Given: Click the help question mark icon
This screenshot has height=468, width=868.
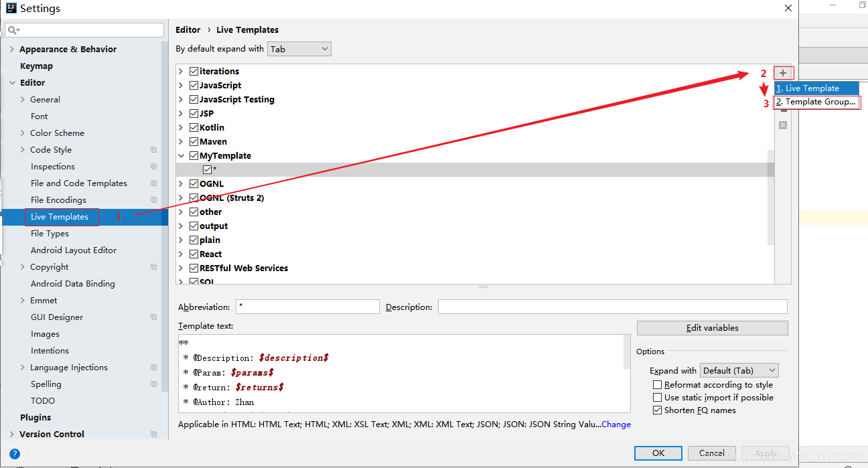Looking at the screenshot, I should point(15,453).
